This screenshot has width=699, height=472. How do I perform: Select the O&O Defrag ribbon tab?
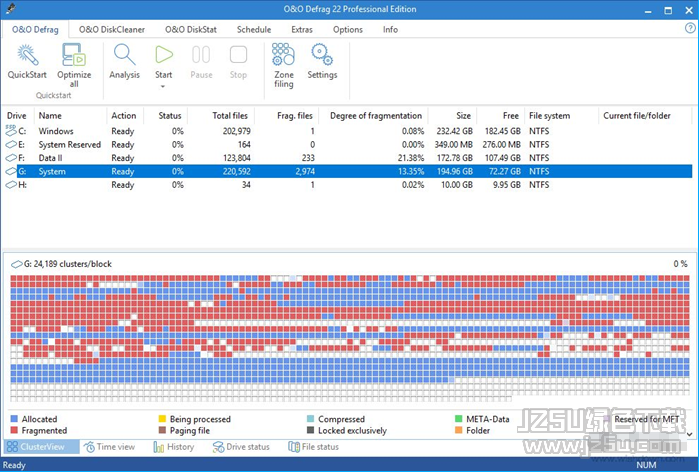[x=35, y=29]
